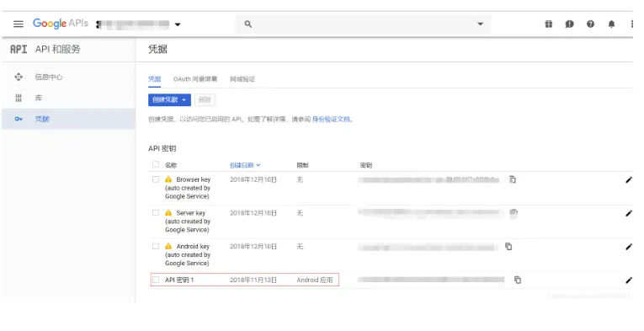Click the 凭据 key icon
The height and width of the screenshot is (331, 644).
pos(19,119)
